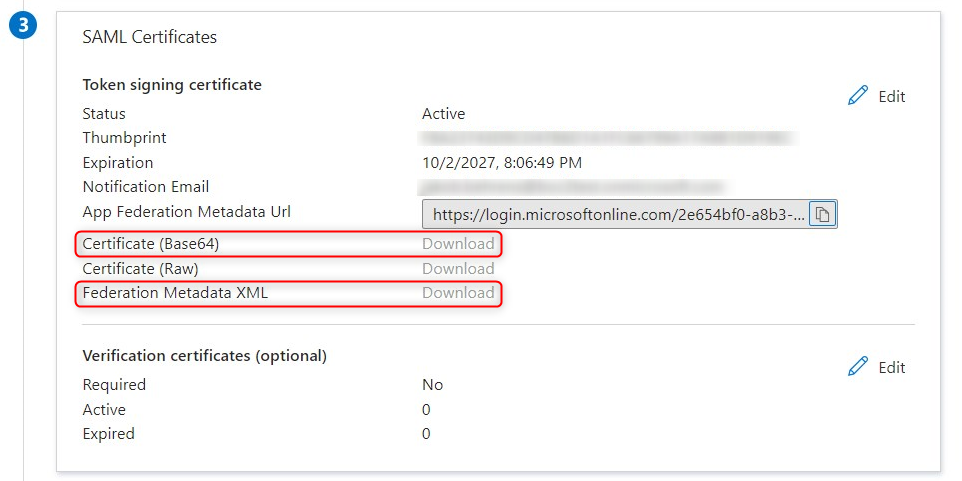Click the Status value Active

tap(443, 114)
